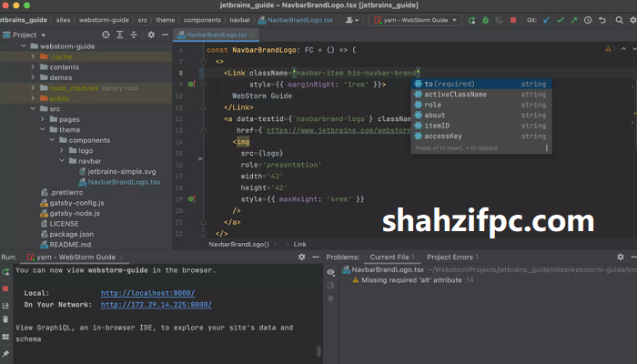Clear Run console with trash icon
The width and height of the screenshot is (637, 364).
5,319
